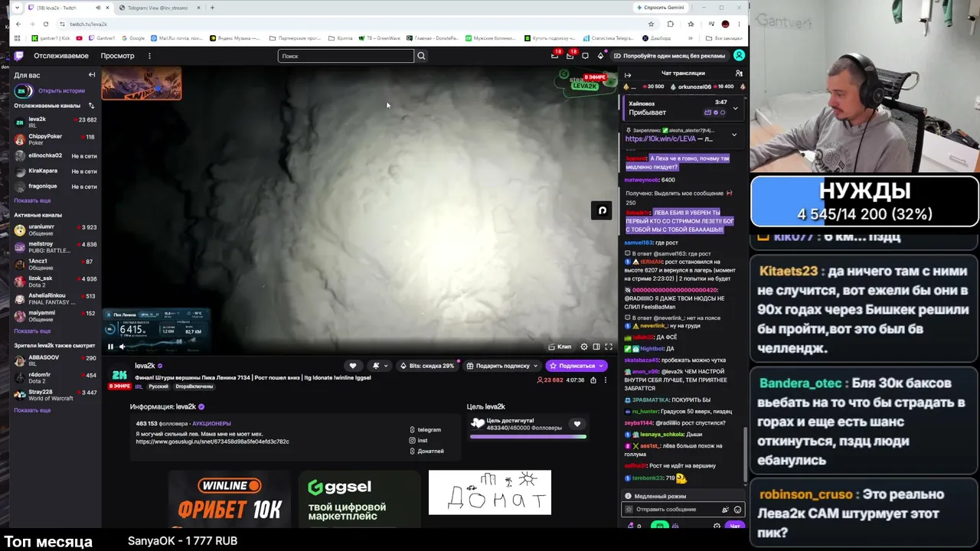980x551 pixels.
Task: Collapse the left channels sidebar
Action: click(92, 75)
